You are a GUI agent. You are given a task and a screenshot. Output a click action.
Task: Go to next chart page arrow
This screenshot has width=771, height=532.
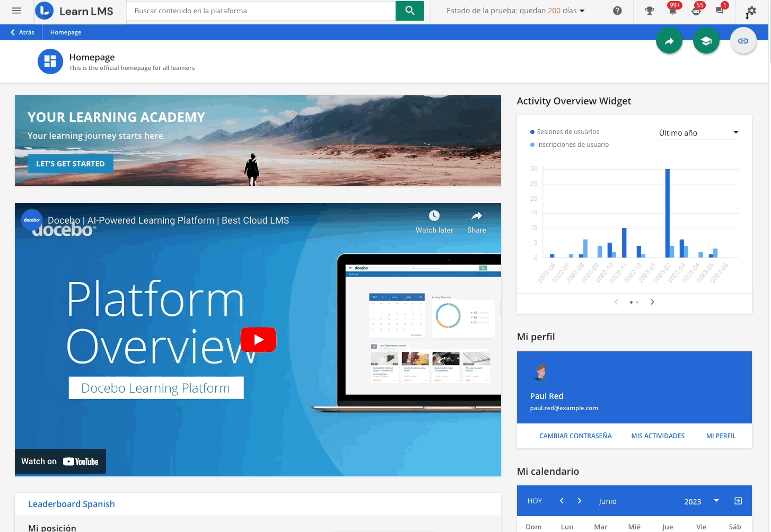point(652,302)
